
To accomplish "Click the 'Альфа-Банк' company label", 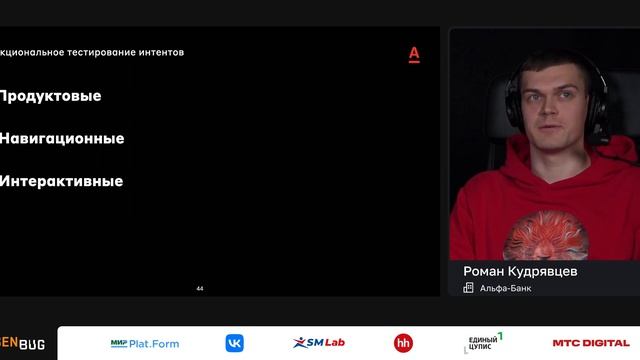I will (x=505, y=288).
